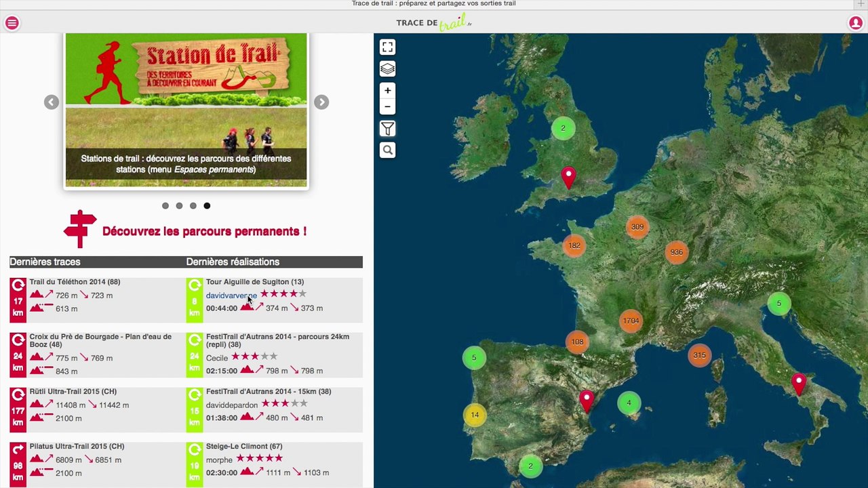Click the Dernières traces heading
Image resolution: width=868 pixels, height=488 pixels.
pyautogui.click(x=45, y=262)
